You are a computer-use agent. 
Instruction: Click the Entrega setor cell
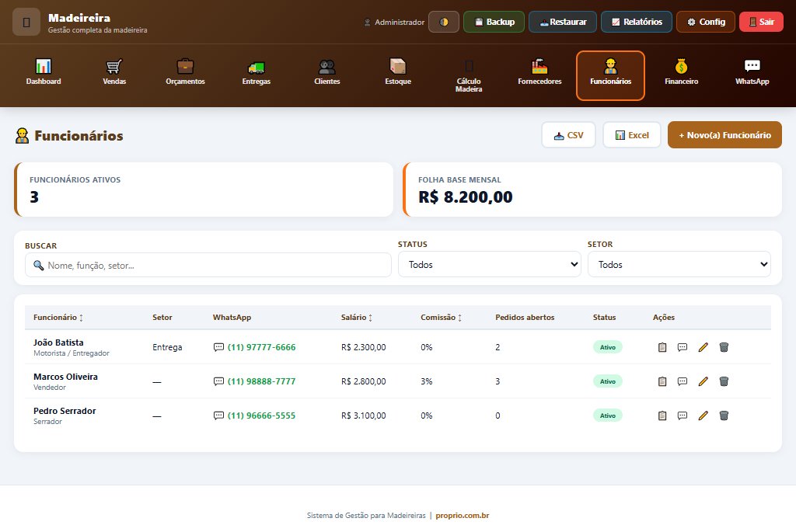(167, 347)
